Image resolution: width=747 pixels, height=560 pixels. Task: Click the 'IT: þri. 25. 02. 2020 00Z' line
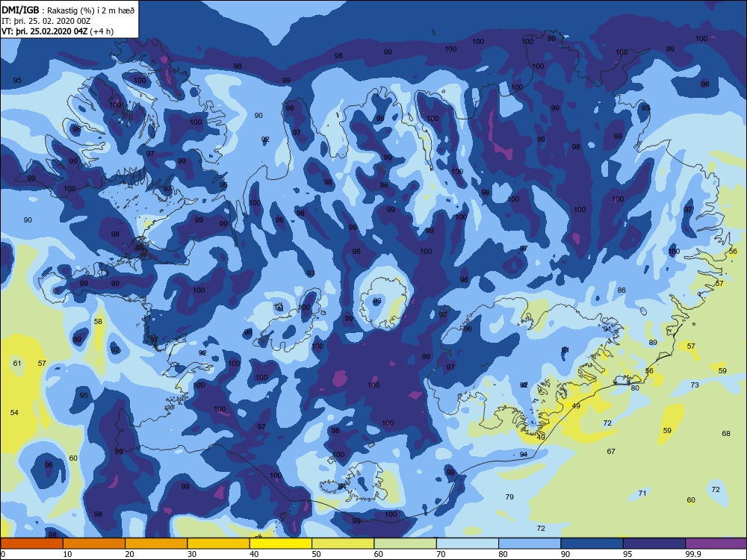point(46,21)
